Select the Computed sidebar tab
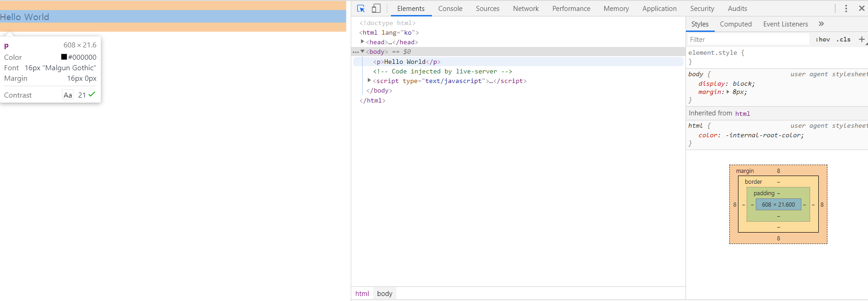868x301 pixels. pos(736,24)
